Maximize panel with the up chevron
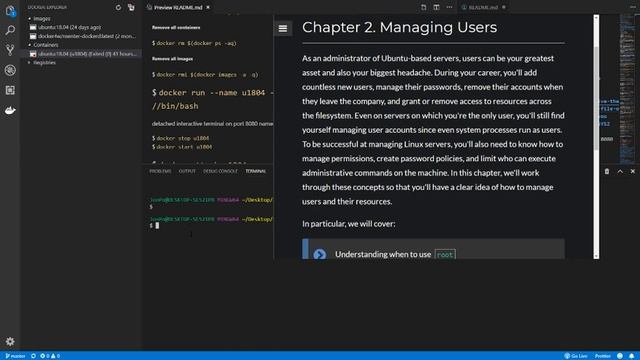The width and height of the screenshot is (640, 360). pos(620,171)
